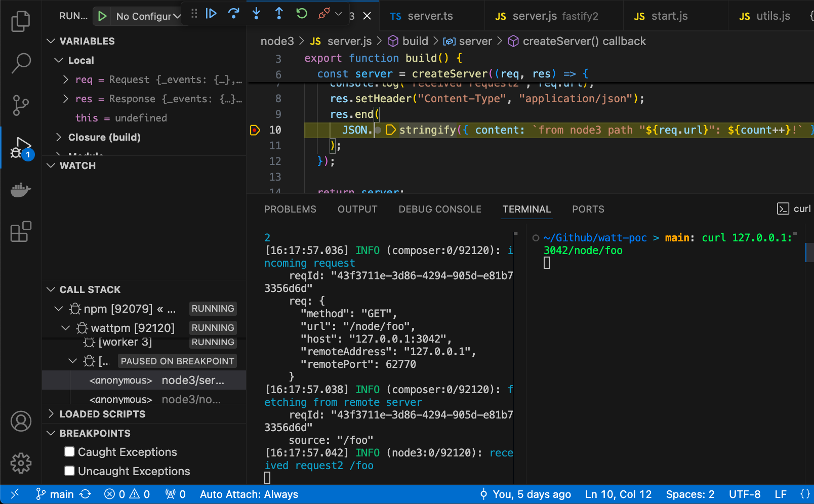
Task: Switch to the utils.js tab
Action: [767, 16]
